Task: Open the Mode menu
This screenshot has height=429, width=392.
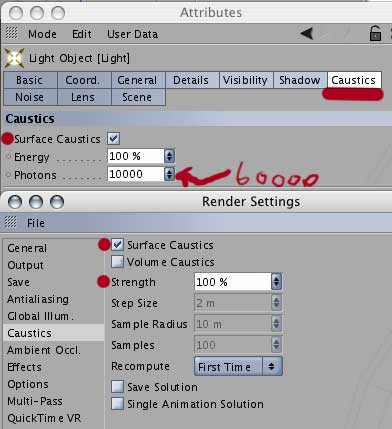Action: tap(42, 34)
